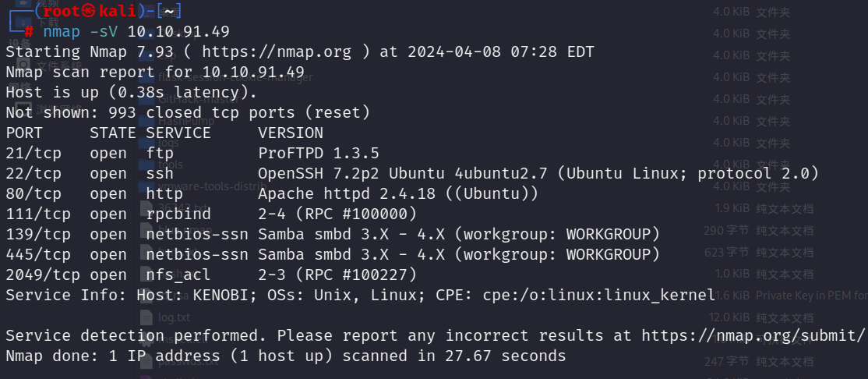
Task: Click the Kali skull symbol in prompt
Action: [x=89, y=11]
